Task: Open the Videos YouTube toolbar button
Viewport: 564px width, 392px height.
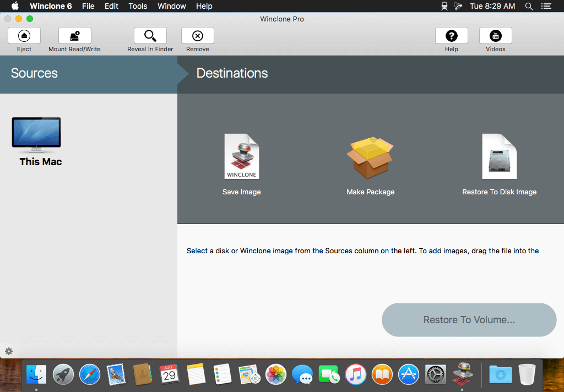Action: [495, 36]
